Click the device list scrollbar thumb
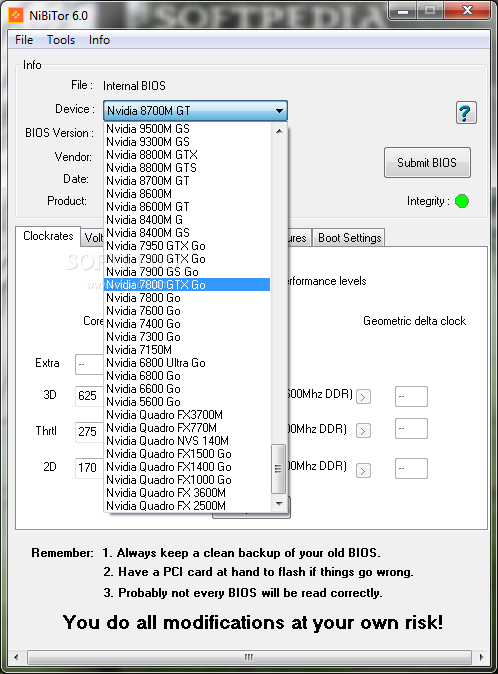 [x=279, y=469]
